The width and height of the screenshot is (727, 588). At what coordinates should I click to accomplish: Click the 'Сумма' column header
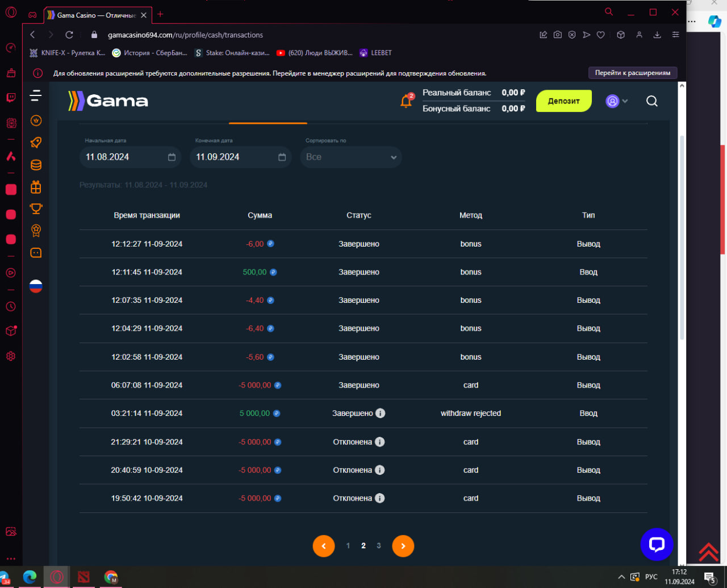tap(260, 215)
